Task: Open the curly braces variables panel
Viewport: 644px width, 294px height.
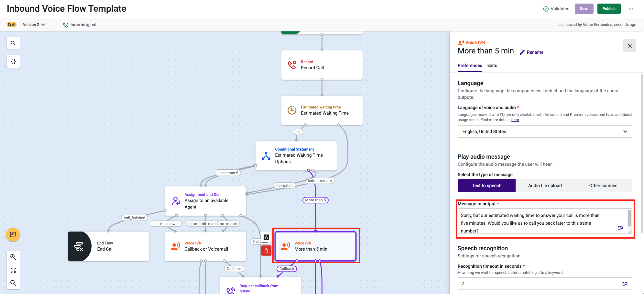Action: (13, 61)
